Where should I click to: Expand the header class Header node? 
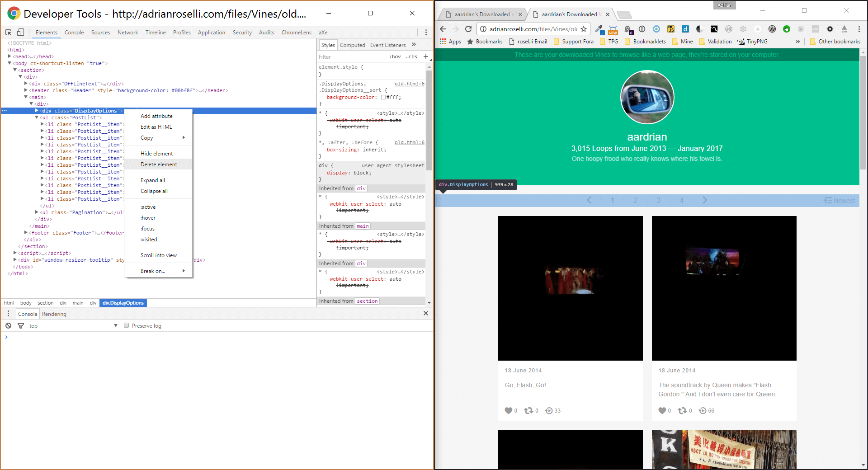click(26, 90)
